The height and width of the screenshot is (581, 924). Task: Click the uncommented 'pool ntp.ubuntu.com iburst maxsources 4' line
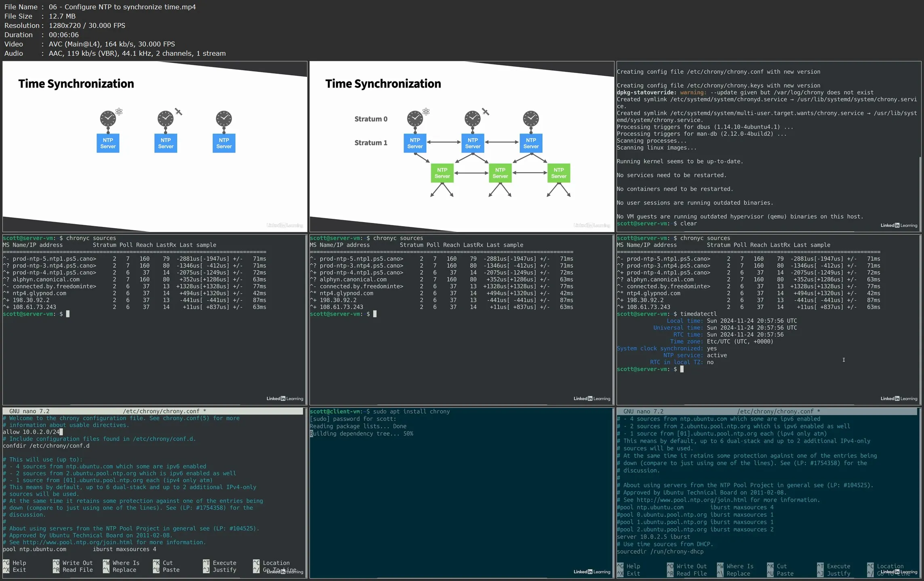click(79, 549)
